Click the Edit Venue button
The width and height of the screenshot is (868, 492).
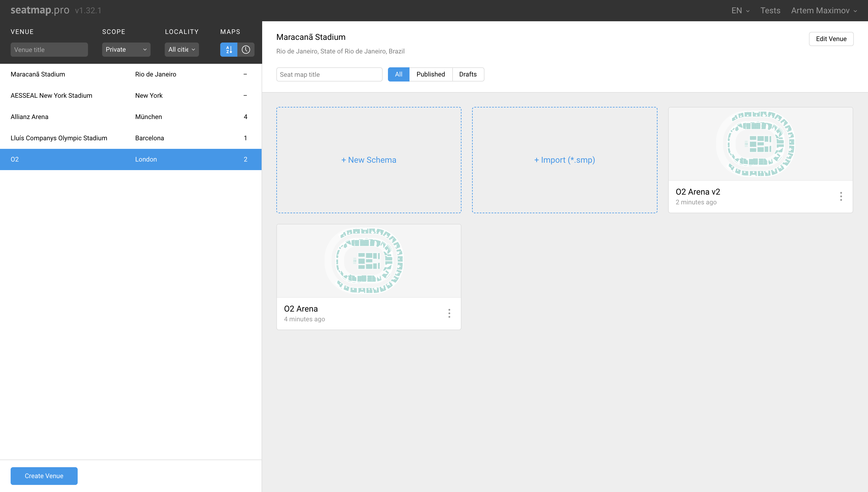(831, 39)
